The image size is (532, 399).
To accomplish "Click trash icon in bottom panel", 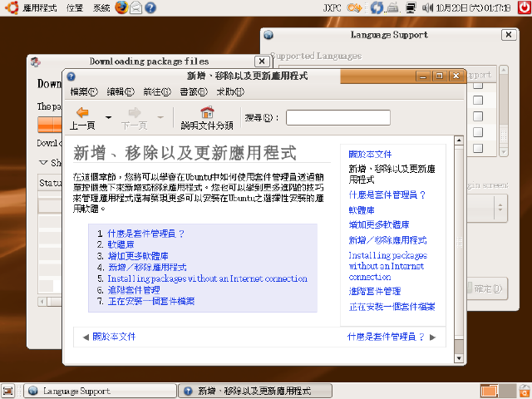I will pos(525,391).
